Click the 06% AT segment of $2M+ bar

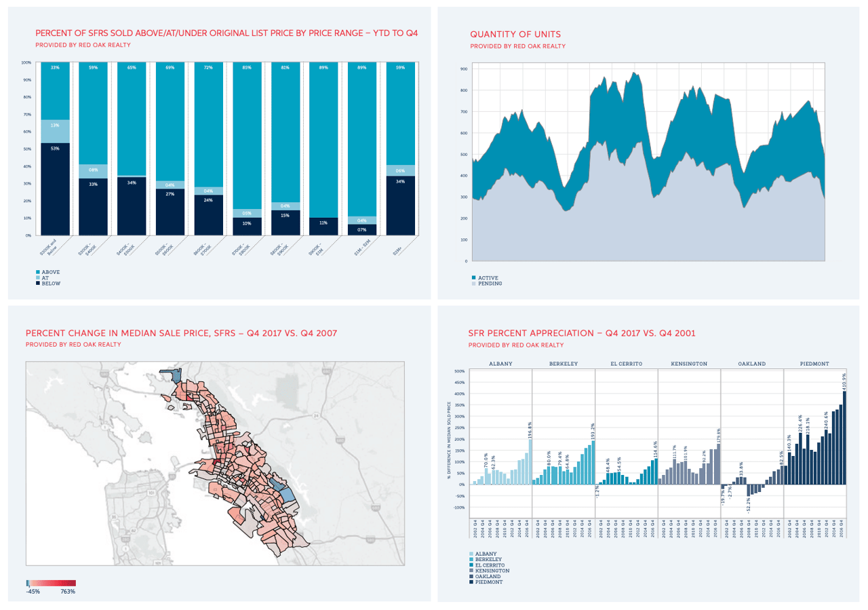coord(401,170)
